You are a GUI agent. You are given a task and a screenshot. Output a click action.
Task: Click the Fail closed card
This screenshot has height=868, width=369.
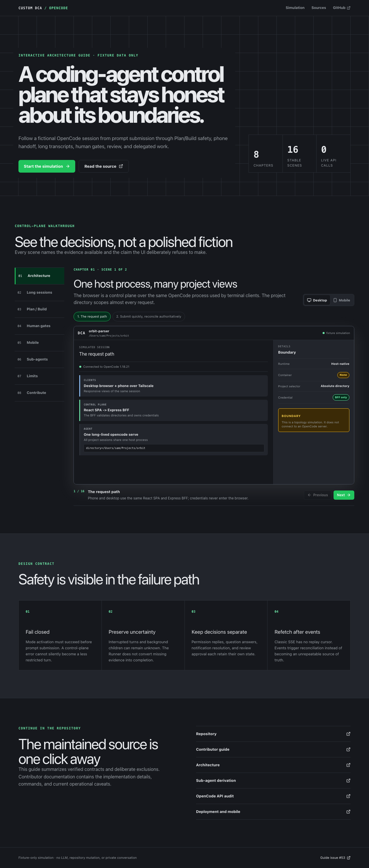tap(60, 635)
